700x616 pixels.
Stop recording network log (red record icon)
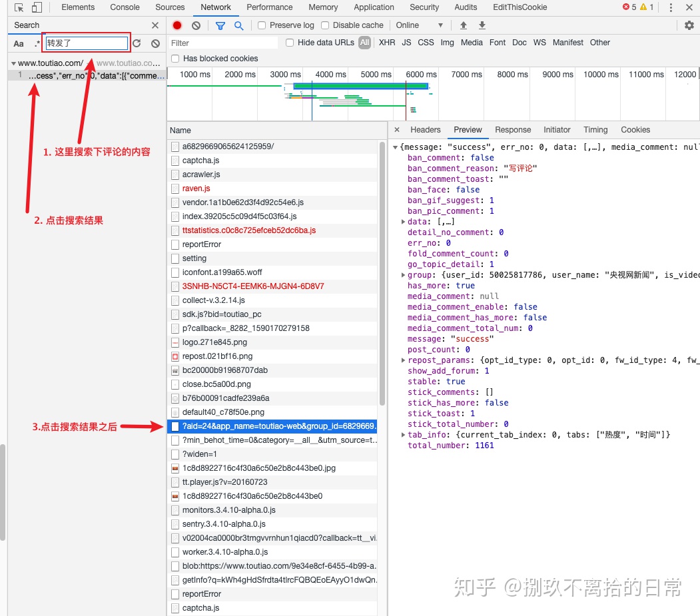[175, 25]
